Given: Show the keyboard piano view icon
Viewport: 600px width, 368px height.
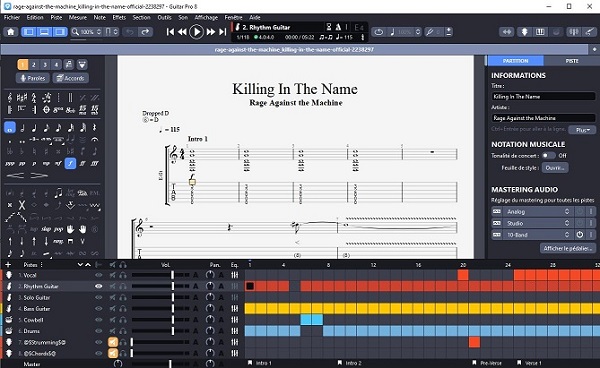Looking at the screenshot, I should tap(540, 32).
